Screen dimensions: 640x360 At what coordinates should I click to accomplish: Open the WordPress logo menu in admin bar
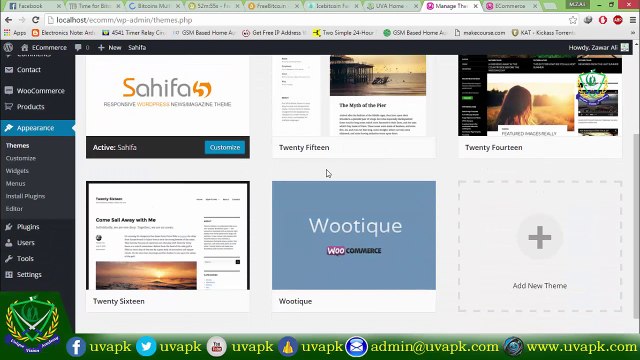click(x=8, y=47)
